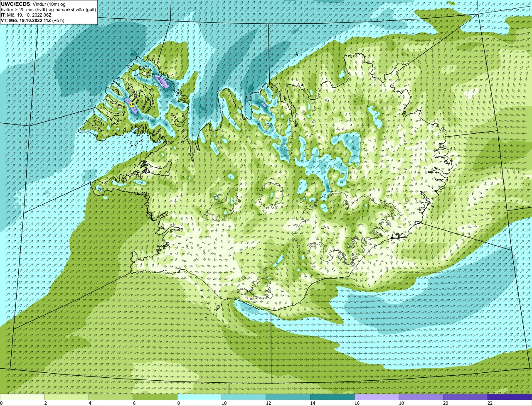Click the '16' tick label on the color scale
The height and width of the screenshot is (406, 532).
357,403
